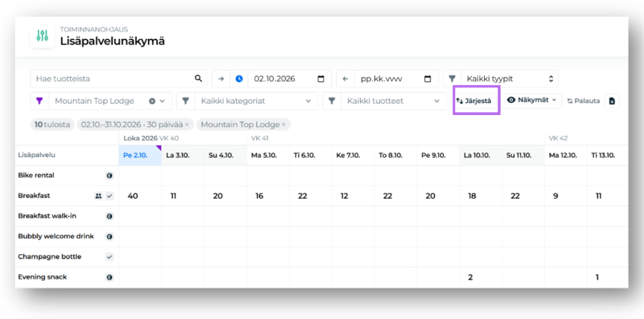This screenshot has width=644, height=319.
Task: Click Bike rental euro icon
Action: (x=109, y=176)
